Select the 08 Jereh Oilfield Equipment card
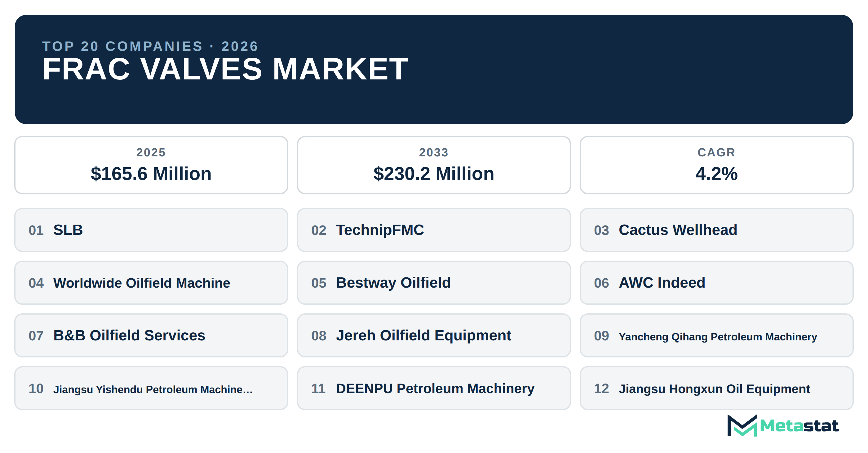This screenshot has width=868, height=453. (434, 336)
